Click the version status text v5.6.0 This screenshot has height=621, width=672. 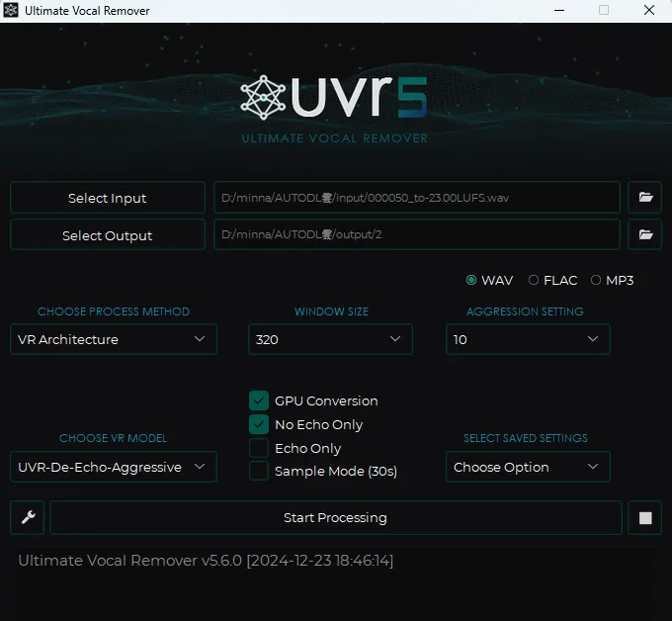206,561
